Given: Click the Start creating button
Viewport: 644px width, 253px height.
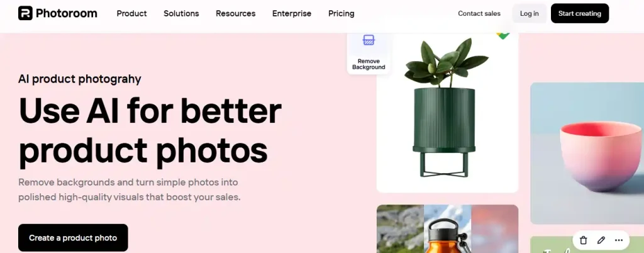Looking at the screenshot, I should point(579,14).
